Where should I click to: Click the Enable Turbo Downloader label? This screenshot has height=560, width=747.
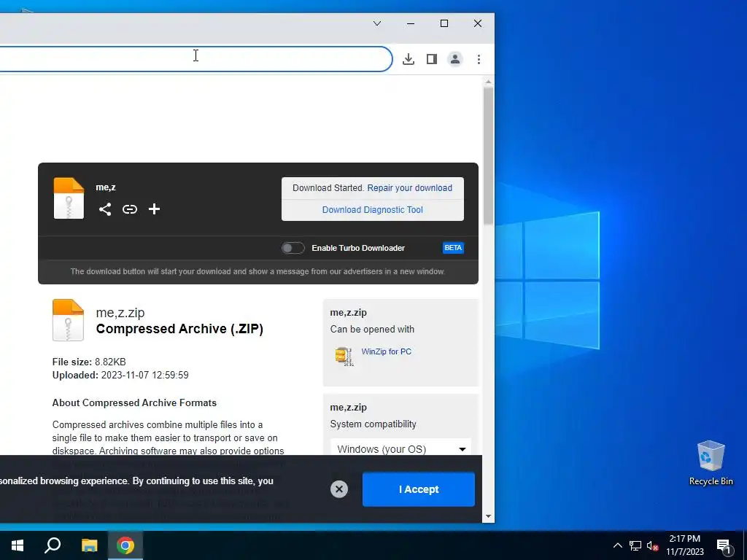[x=358, y=248]
